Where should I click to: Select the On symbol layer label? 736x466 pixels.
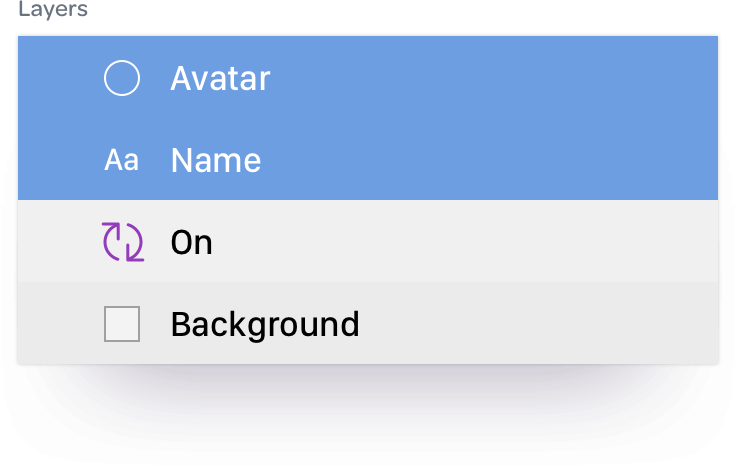coord(192,242)
